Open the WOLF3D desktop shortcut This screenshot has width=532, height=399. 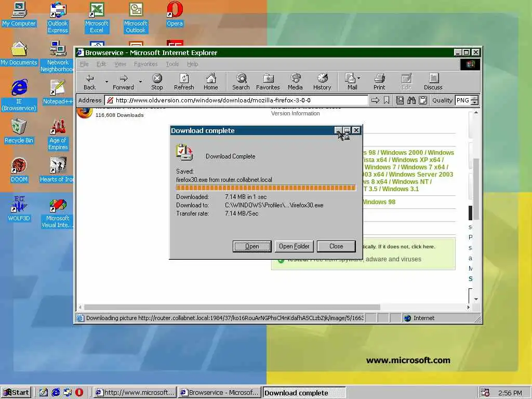pos(19,209)
